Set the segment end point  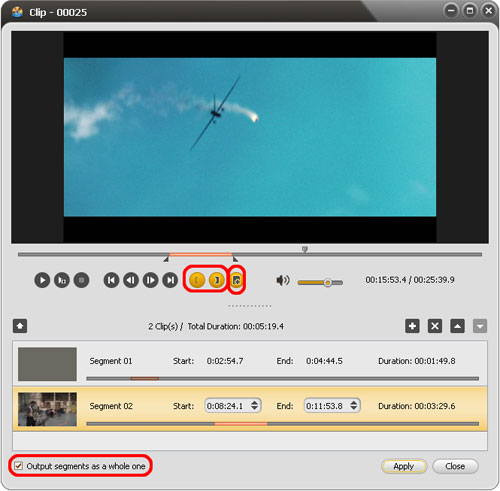pyautogui.click(x=217, y=280)
